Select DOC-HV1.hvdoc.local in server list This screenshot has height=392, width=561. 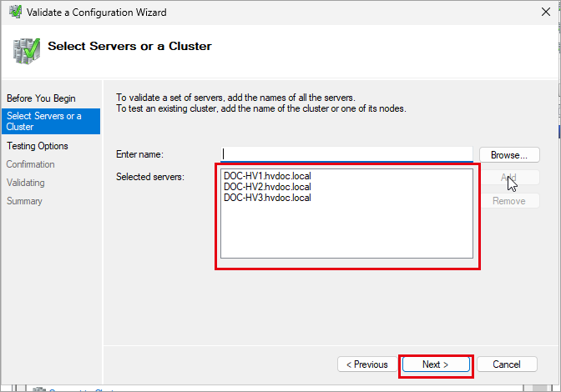pyautogui.click(x=267, y=176)
